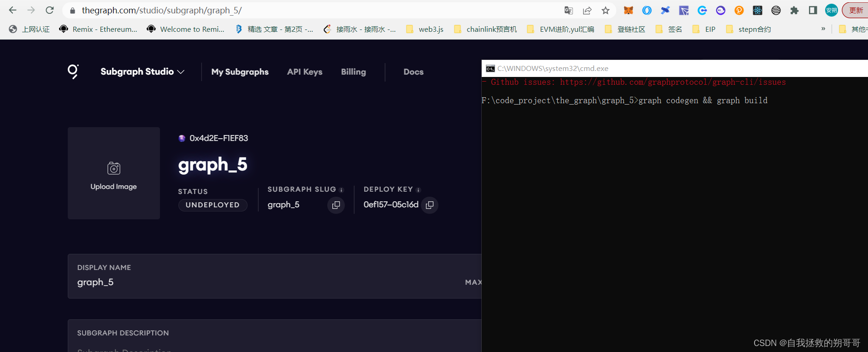Click the Deploy Key info icon
Image resolution: width=868 pixels, height=352 pixels.
(x=419, y=190)
